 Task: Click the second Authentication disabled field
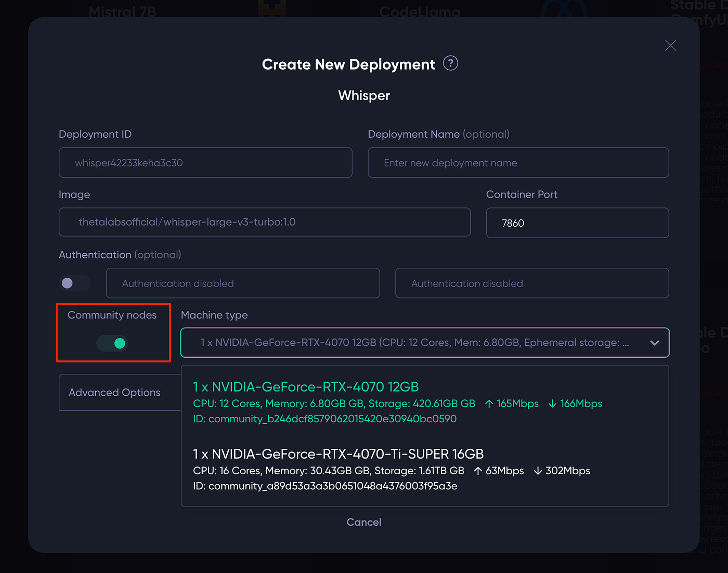(x=532, y=283)
